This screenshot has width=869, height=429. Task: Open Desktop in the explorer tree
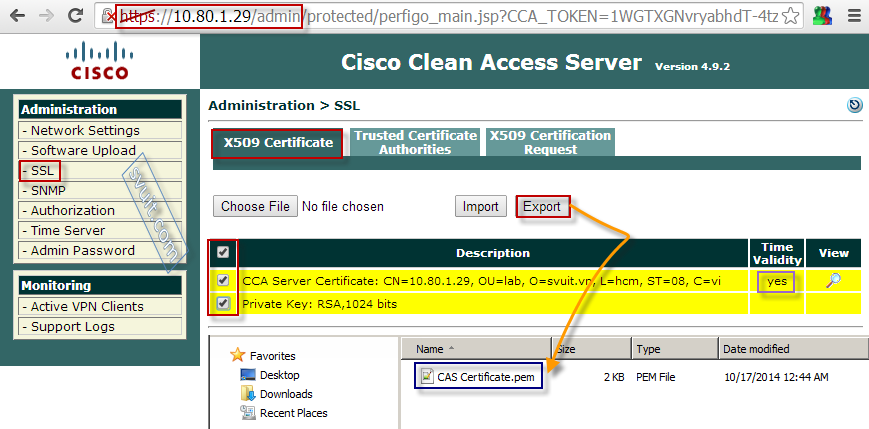[x=279, y=375]
